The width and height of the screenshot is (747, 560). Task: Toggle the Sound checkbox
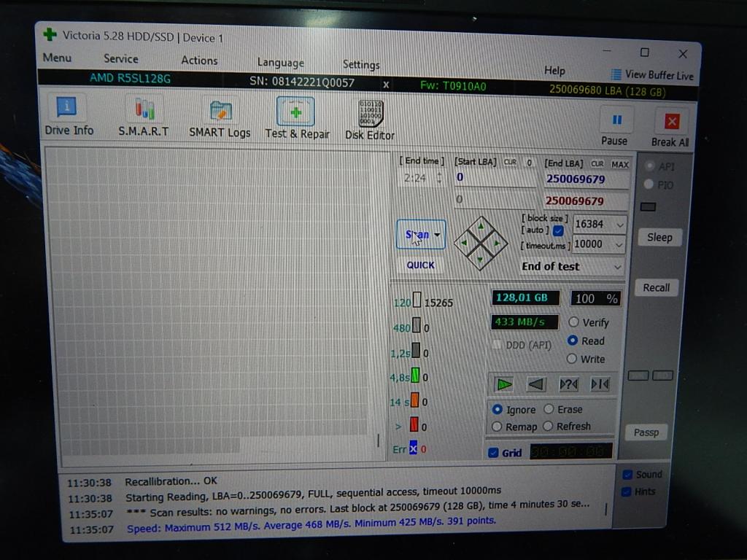click(x=627, y=474)
